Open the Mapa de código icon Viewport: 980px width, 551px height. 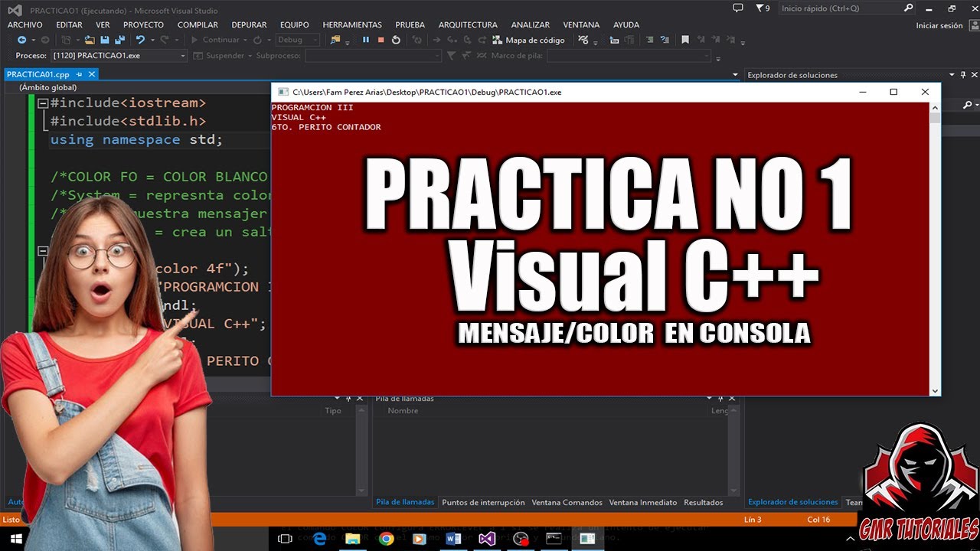(x=498, y=40)
